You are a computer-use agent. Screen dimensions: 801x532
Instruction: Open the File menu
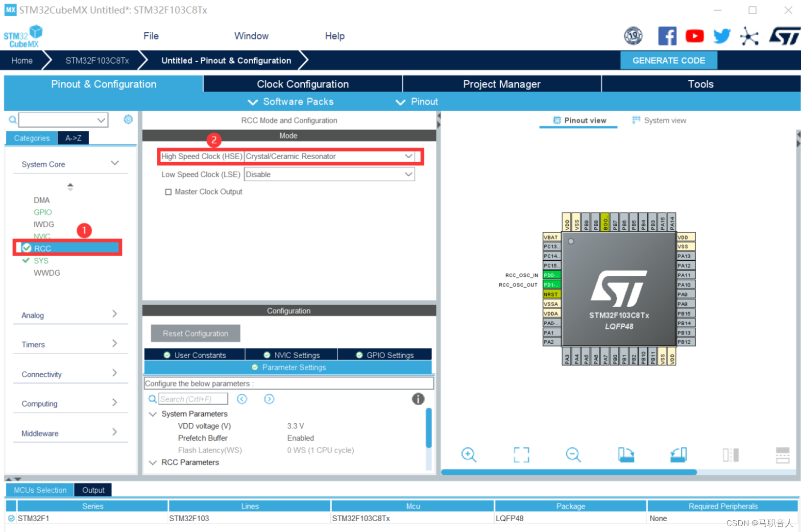(x=151, y=36)
